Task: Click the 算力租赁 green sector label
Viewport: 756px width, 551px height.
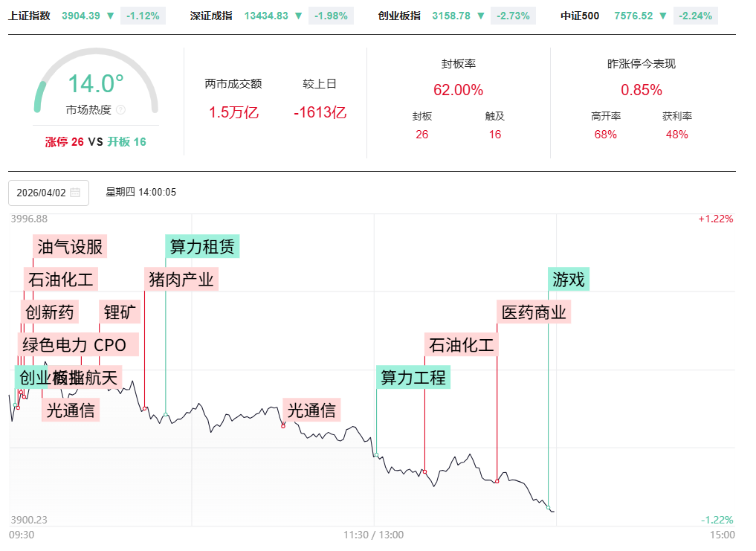Action: coord(202,246)
